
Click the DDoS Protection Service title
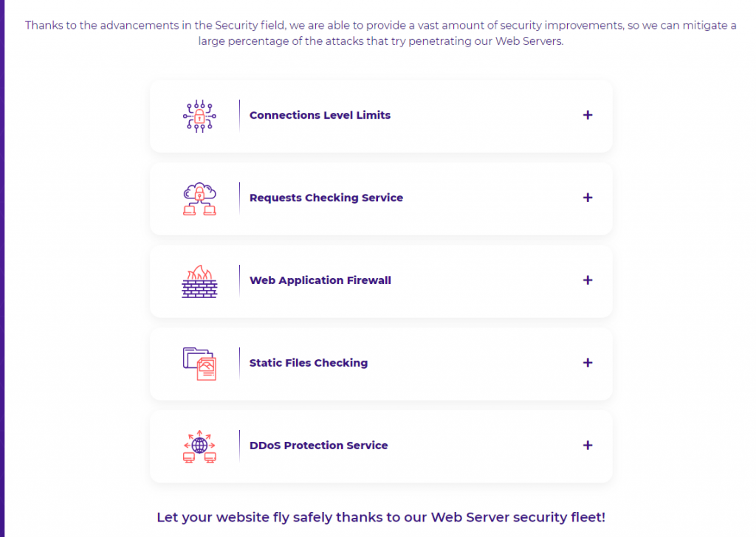click(x=318, y=446)
